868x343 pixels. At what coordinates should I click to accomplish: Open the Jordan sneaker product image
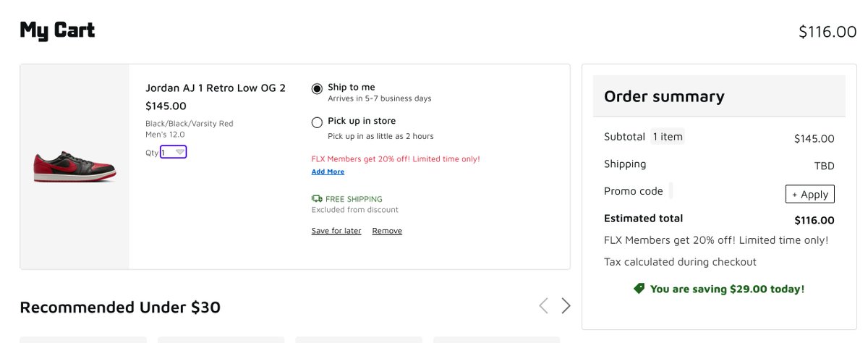(75, 166)
